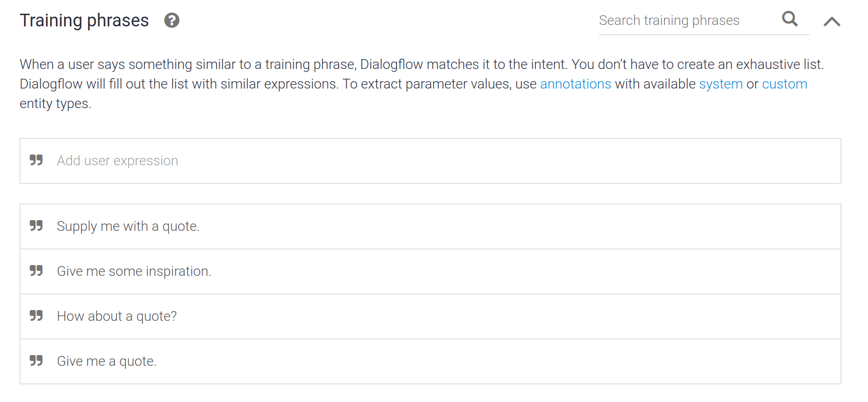Click quote icon beside How about a quote
The image size is (868, 402).
click(36, 315)
